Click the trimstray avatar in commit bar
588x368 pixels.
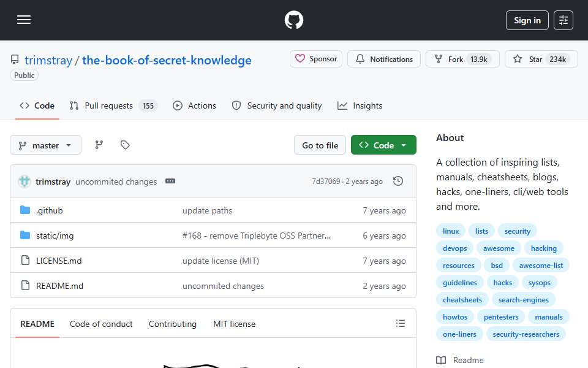tap(24, 182)
